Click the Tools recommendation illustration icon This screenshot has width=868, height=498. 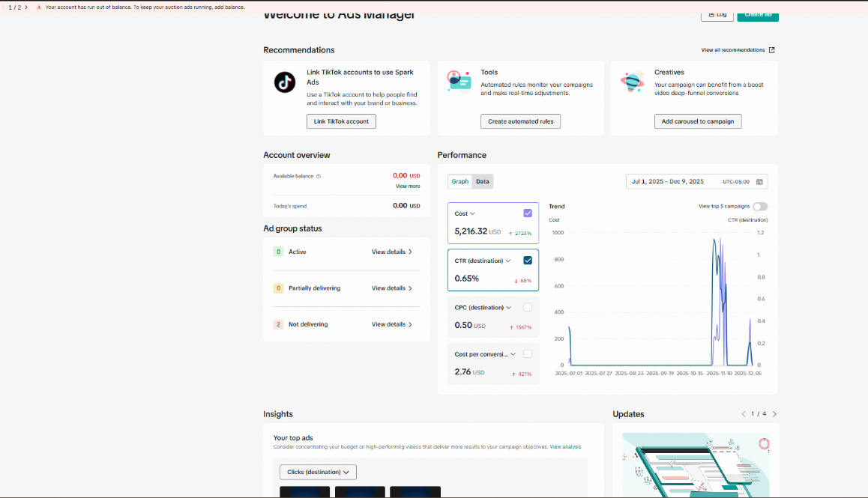click(x=459, y=82)
